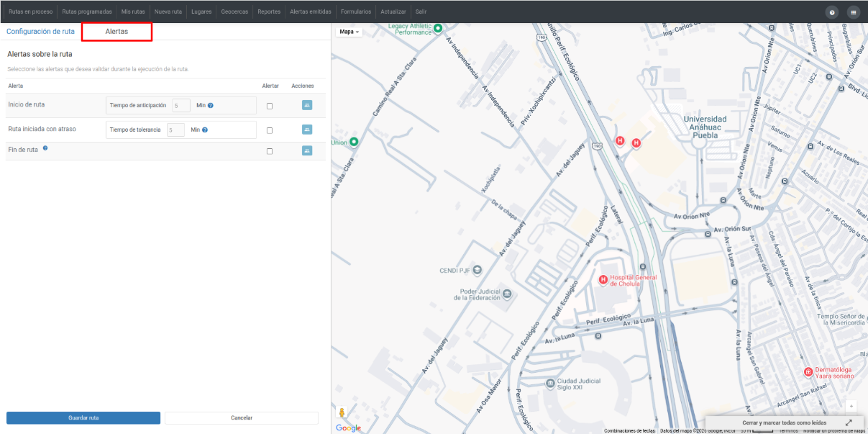The height and width of the screenshot is (434, 868).
Task: Open Formularios in the top menu
Action: [356, 12]
